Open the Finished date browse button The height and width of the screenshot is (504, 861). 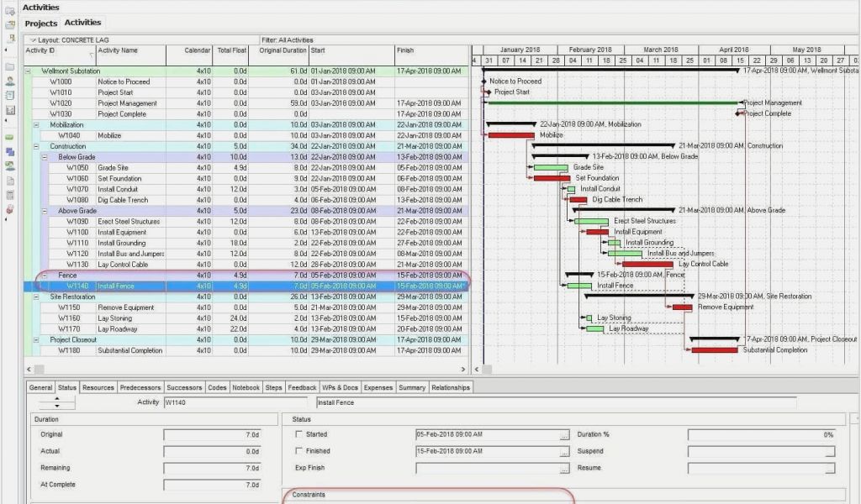click(x=564, y=452)
